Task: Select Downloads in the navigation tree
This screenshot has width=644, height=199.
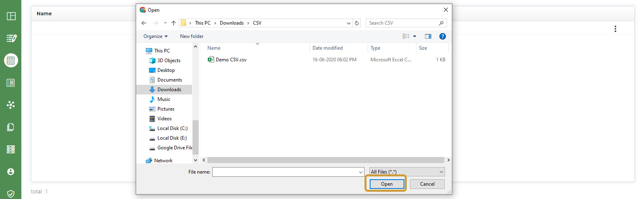Action: coord(169,90)
